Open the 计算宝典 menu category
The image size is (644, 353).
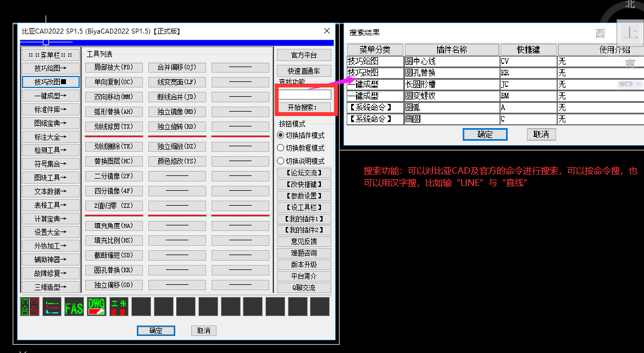tap(50, 219)
